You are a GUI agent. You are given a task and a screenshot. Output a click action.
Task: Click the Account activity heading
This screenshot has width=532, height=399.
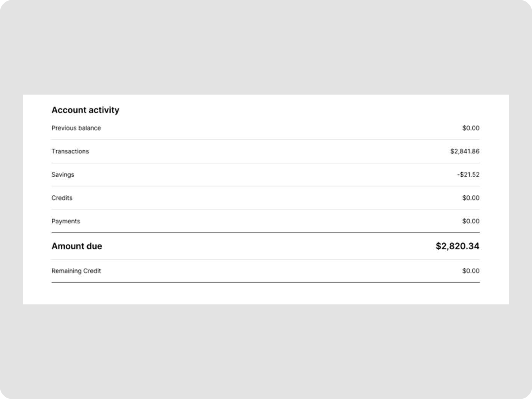[85, 110]
